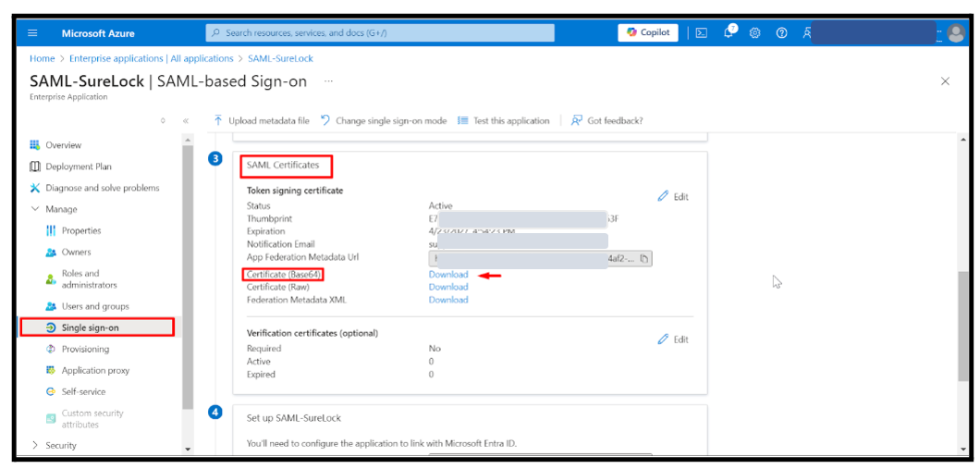Click the SAML Certificates heading
Viewport: 980px width, 469px height.
pyautogui.click(x=283, y=165)
